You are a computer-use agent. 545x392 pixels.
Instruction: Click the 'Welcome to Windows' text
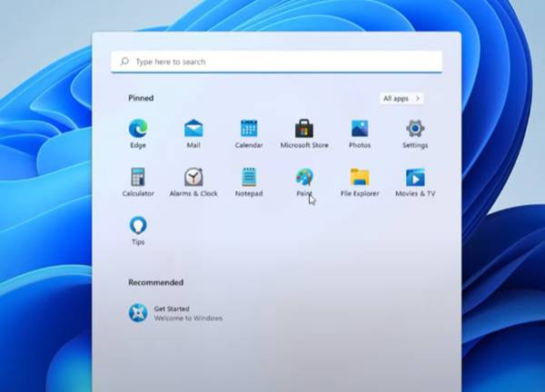pos(188,318)
